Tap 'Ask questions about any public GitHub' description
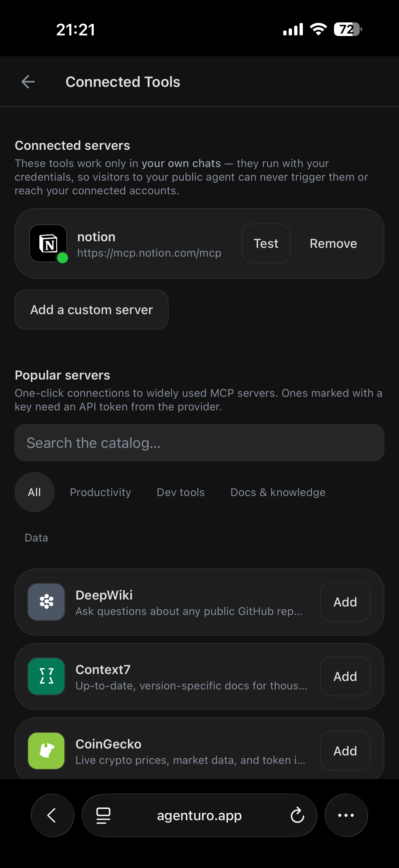 coord(189,611)
